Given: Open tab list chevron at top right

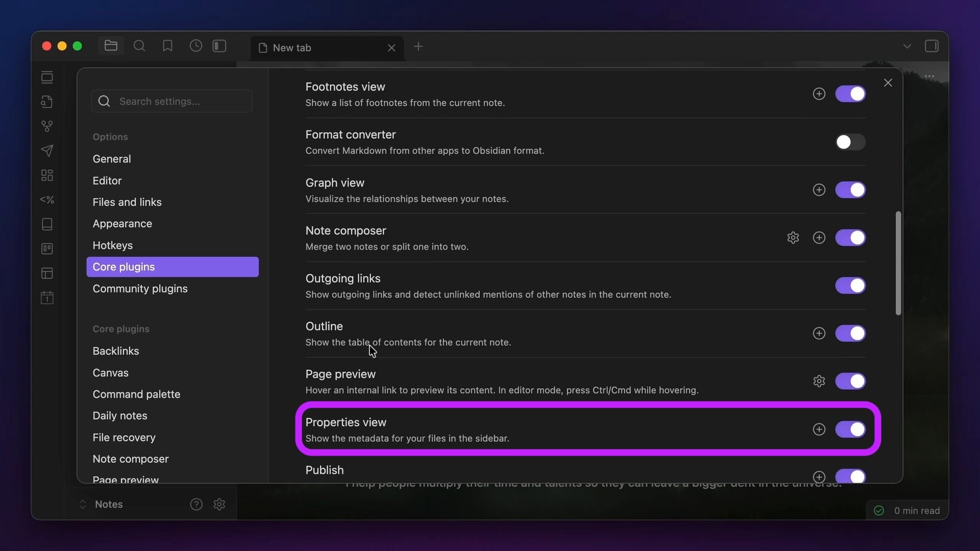Looking at the screenshot, I should [x=907, y=46].
